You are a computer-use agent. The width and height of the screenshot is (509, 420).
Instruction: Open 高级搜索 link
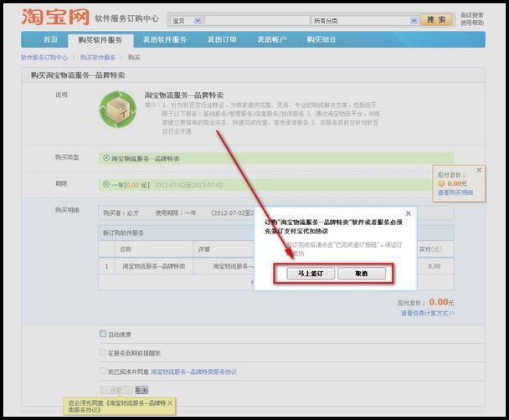472,15
